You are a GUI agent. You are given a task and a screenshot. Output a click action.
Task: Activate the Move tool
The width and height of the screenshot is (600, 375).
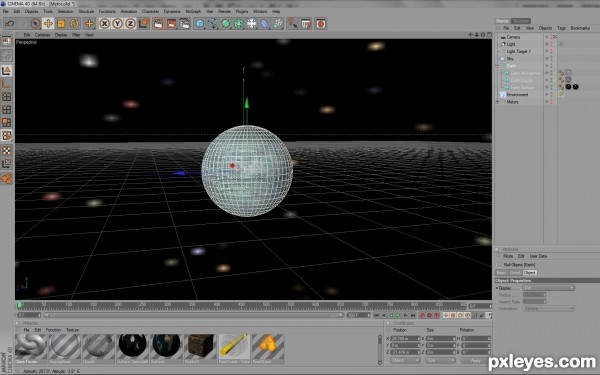48,24
